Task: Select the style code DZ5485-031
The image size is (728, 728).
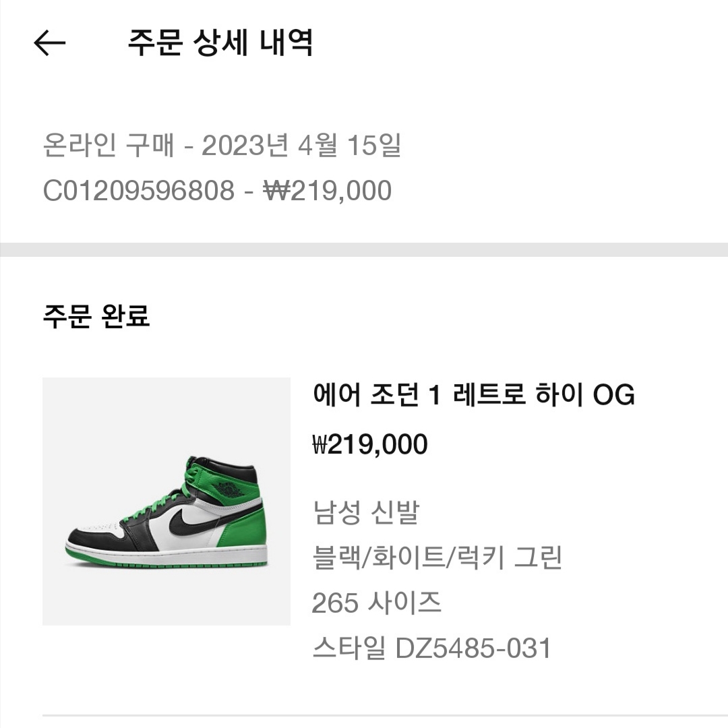Action: click(x=431, y=648)
